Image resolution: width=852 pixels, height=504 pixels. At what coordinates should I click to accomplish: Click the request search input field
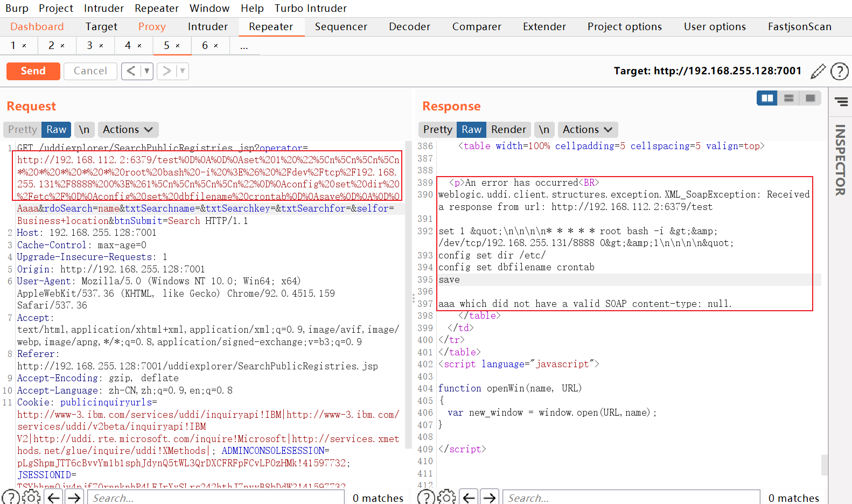coord(216,498)
